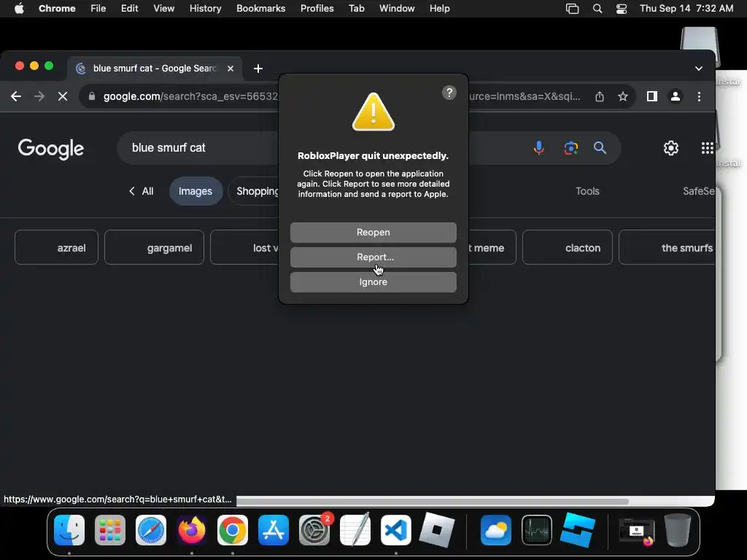Image resolution: width=747 pixels, height=560 pixels.
Task: Start Google voice search microphone
Action: (x=538, y=148)
